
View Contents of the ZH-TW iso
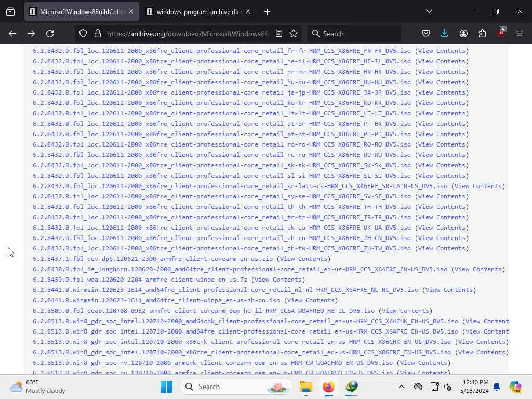(x=442, y=248)
